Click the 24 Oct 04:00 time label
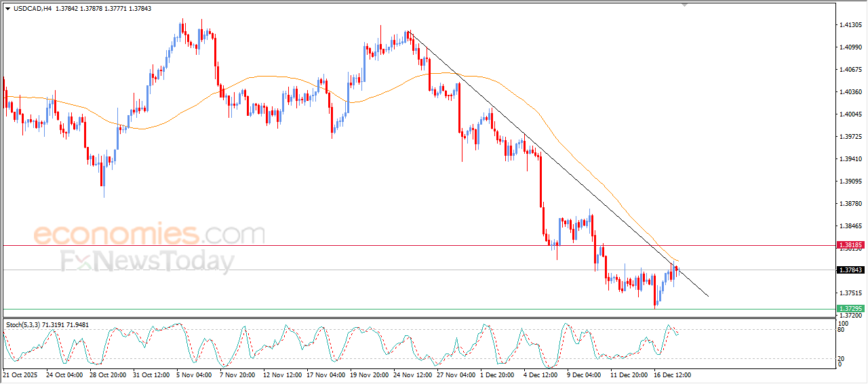The width and height of the screenshot is (868, 384). [x=64, y=374]
